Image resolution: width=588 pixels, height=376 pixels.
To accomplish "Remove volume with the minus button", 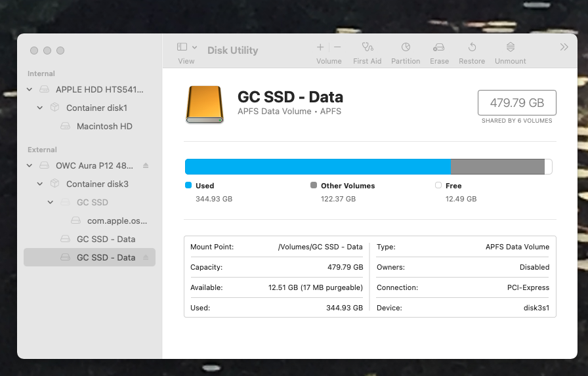I will (x=337, y=47).
